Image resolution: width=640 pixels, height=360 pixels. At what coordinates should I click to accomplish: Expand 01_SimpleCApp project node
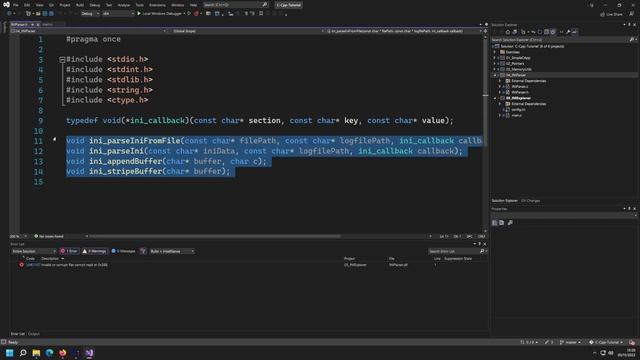click(x=495, y=58)
